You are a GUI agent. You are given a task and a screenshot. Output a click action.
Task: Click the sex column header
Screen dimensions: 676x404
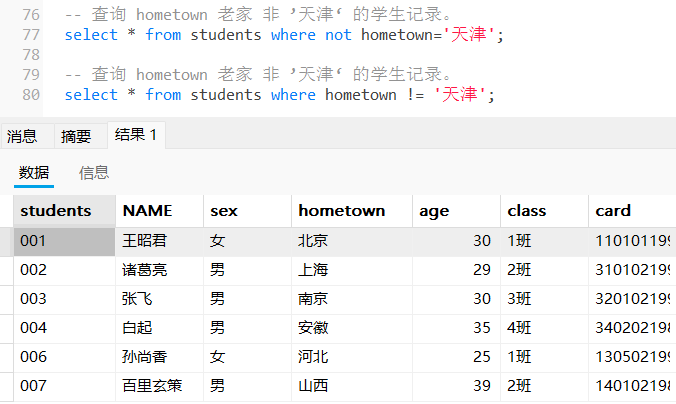click(x=247, y=211)
